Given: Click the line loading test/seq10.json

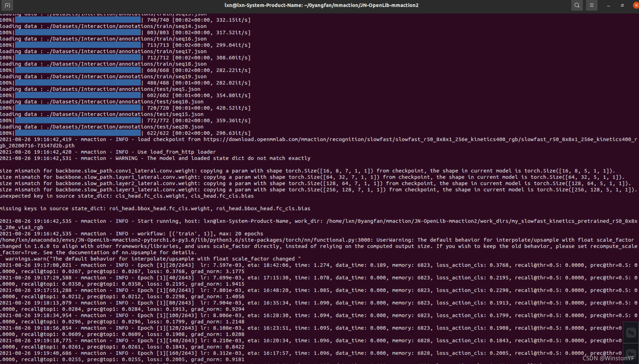Looking at the screenshot, I should click(x=102, y=102).
